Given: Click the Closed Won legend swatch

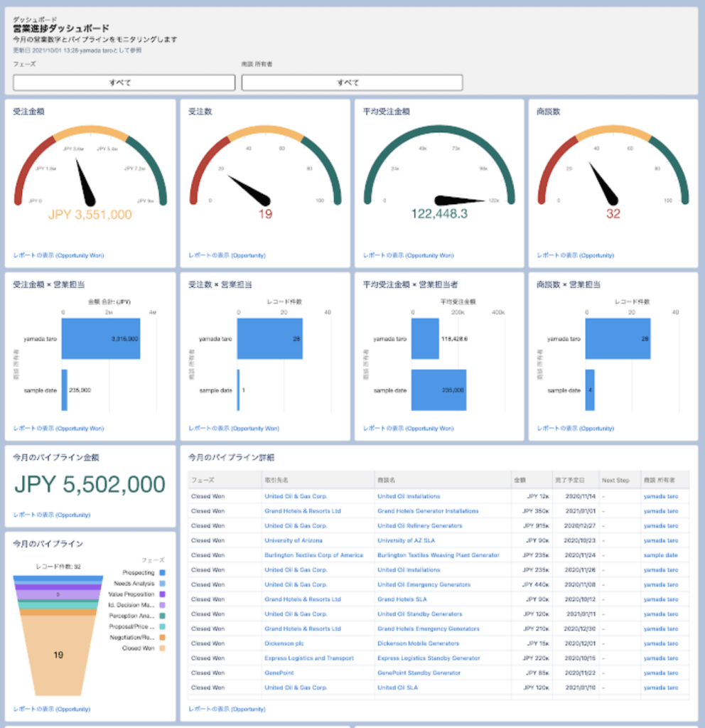Looking at the screenshot, I should pyautogui.click(x=163, y=648).
